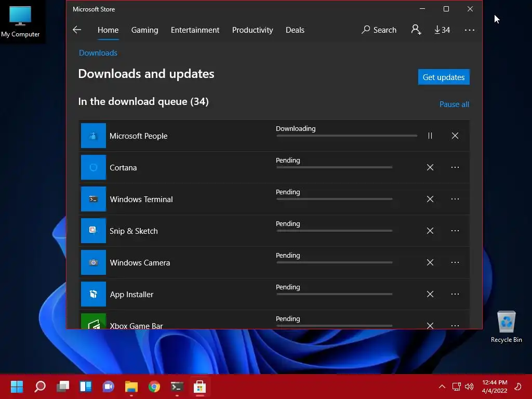Open Google Chrome from taskbar
532x399 pixels.
pyautogui.click(x=154, y=387)
